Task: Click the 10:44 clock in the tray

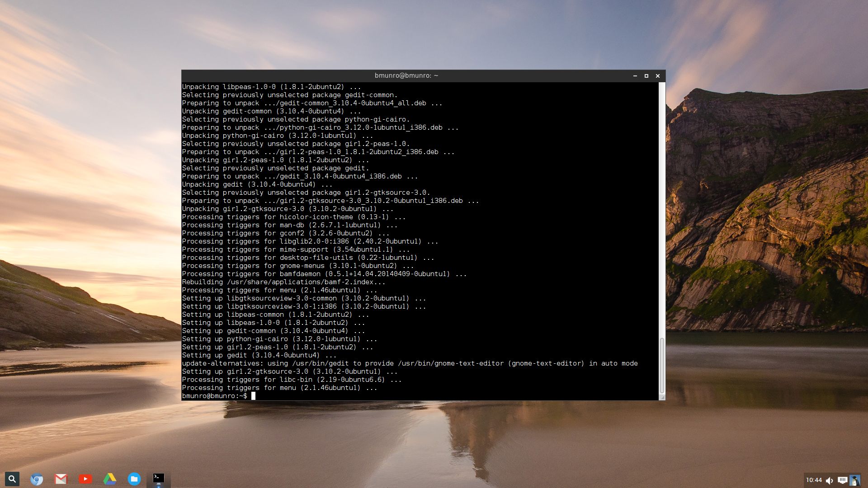Action: tap(814, 480)
